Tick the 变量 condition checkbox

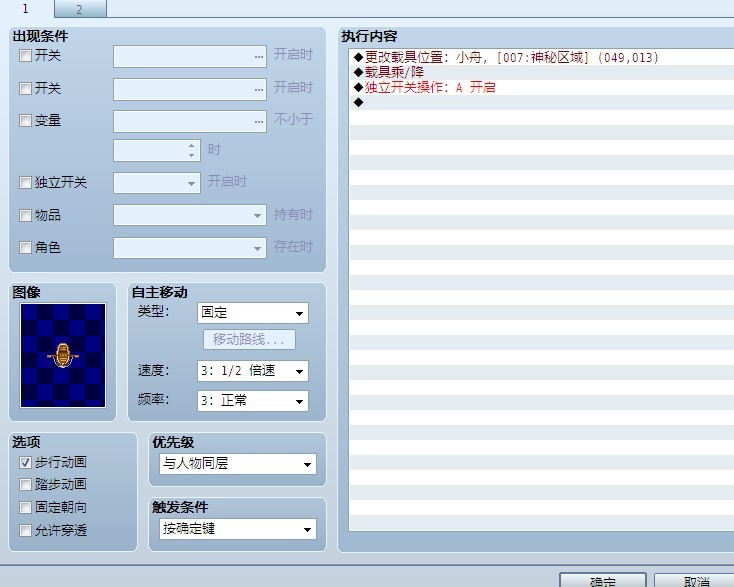[x=25, y=121]
